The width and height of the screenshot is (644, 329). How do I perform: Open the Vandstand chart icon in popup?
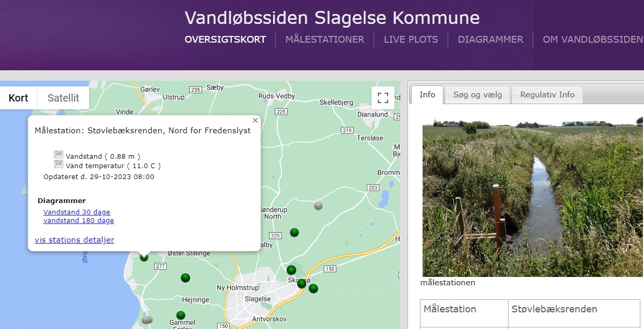tap(59, 155)
